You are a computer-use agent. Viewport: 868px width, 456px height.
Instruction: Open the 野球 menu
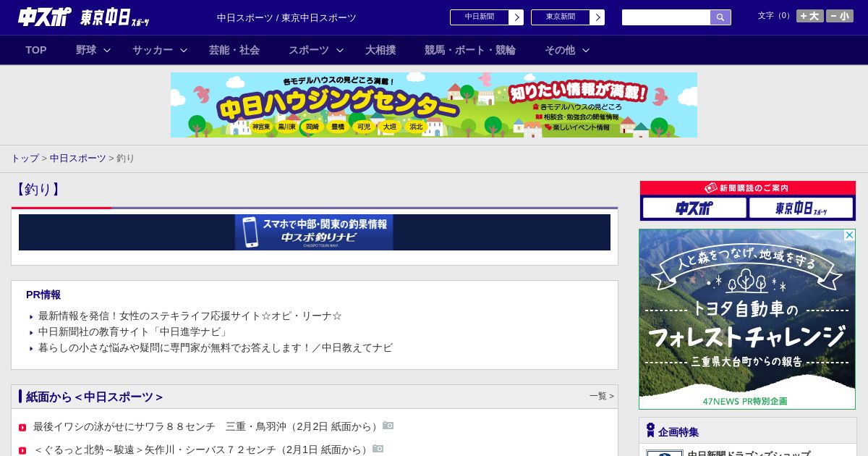[x=86, y=50]
